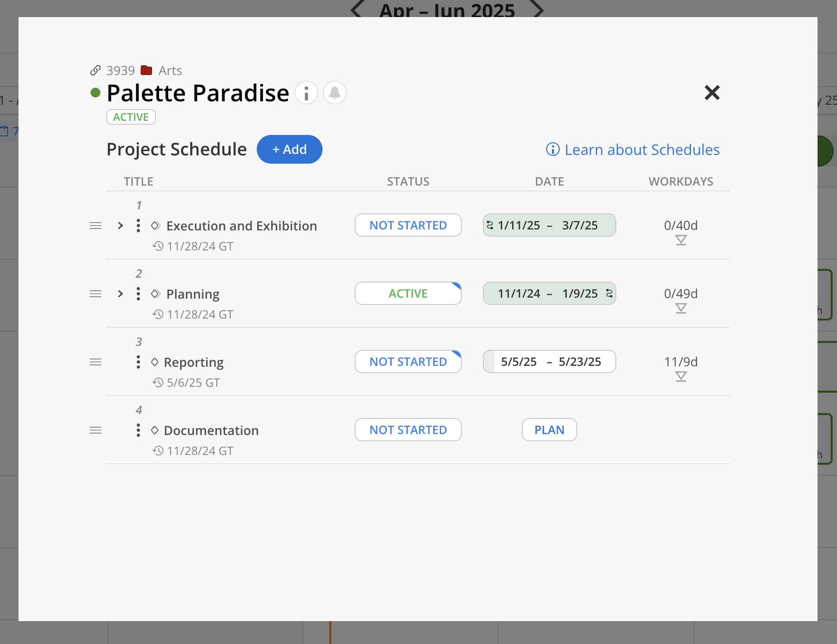
Task: Open Reporting NOT STARTED status dropdown
Action: 408,362
